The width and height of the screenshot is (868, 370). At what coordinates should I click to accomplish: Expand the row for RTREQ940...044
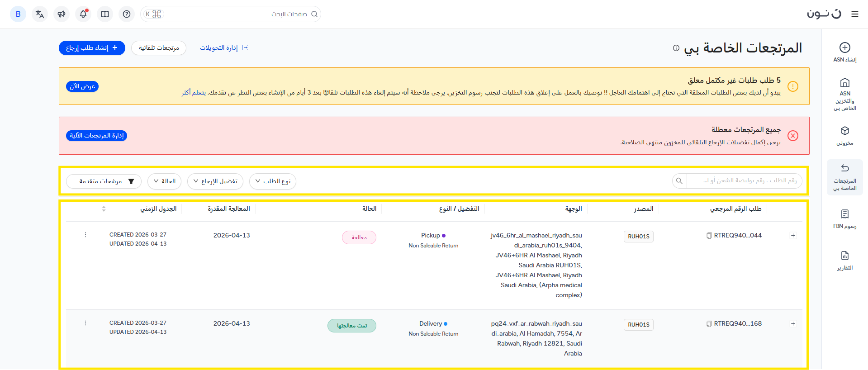click(793, 236)
